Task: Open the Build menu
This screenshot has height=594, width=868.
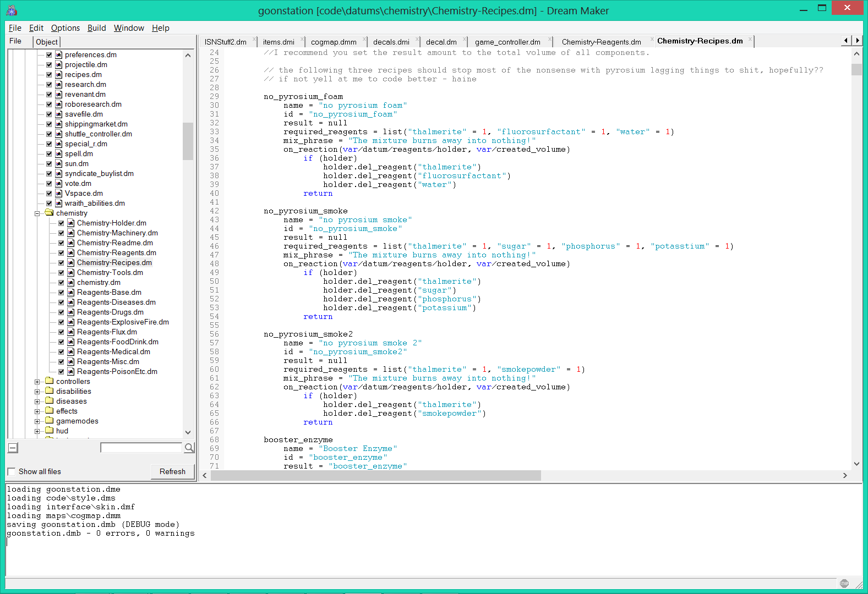Action: [96, 28]
